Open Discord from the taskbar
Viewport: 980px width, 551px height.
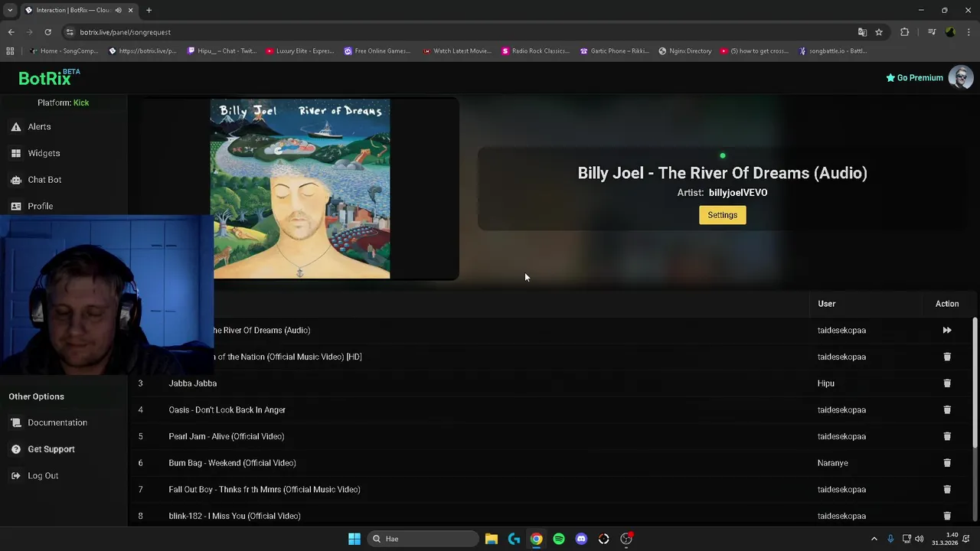pos(581,539)
